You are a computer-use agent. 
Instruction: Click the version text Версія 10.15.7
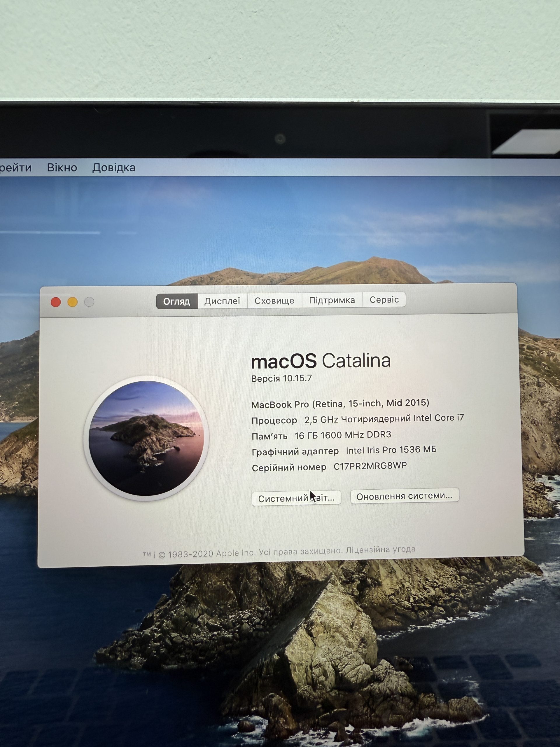click(x=281, y=378)
